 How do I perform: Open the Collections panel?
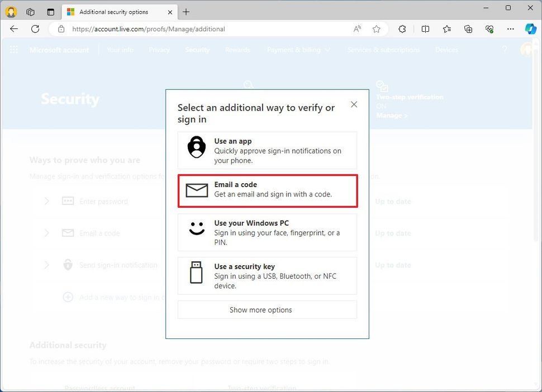click(468, 29)
